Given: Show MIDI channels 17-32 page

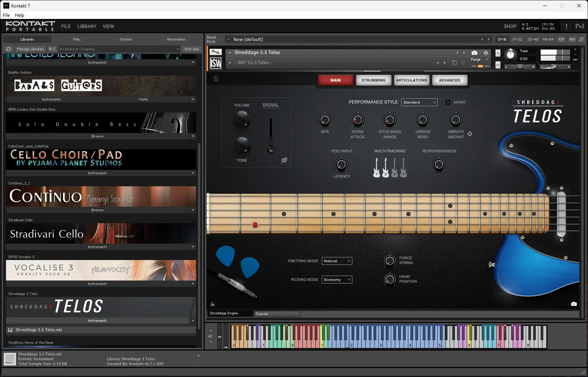Looking at the screenshot, I should (517, 39).
